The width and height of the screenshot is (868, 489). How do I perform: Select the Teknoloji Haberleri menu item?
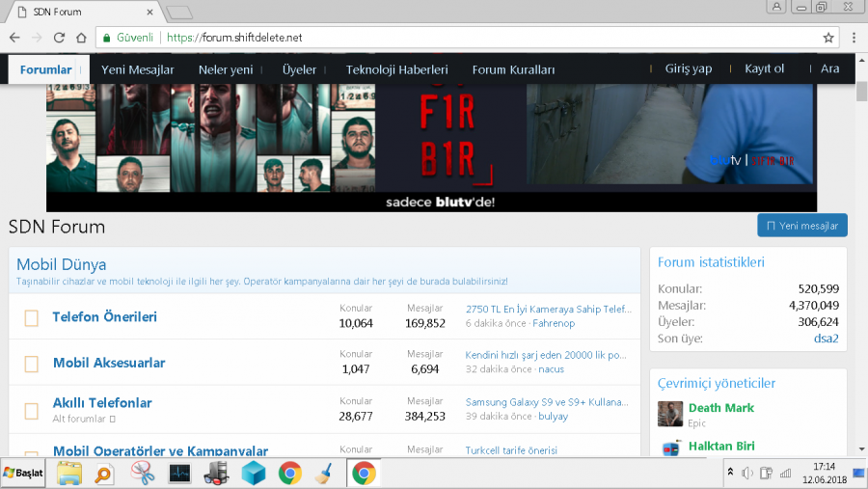(x=396, y=69)
